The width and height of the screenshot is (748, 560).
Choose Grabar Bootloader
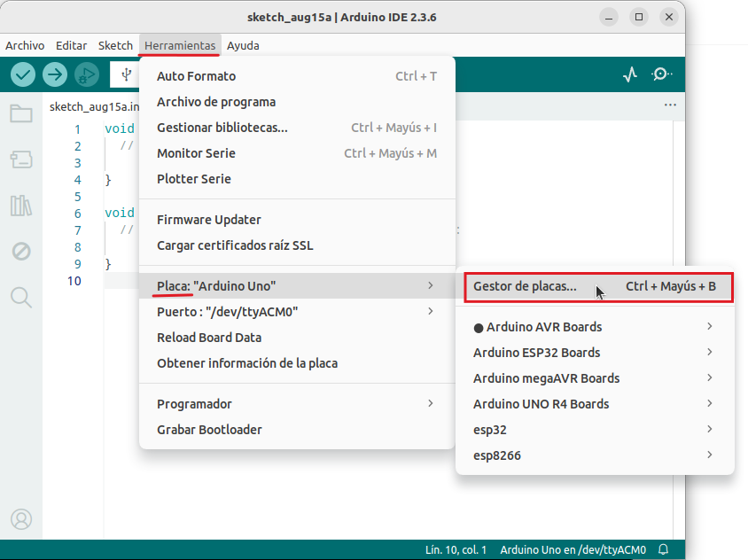[x=297, y=430]
